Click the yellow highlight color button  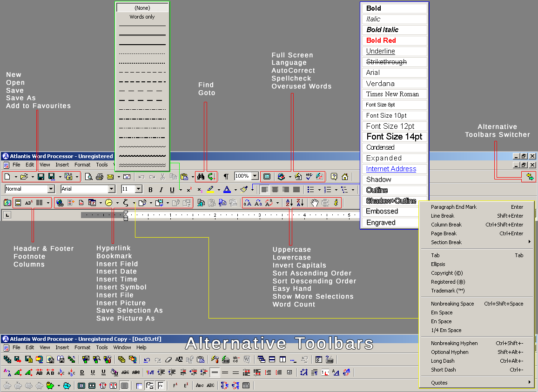click(x=210, y=190)
